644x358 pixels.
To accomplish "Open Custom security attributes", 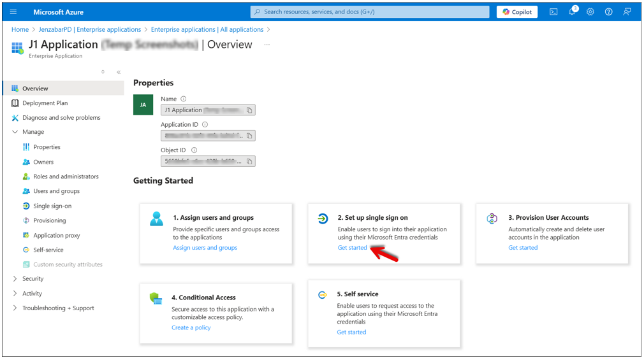I will point(63,264).
